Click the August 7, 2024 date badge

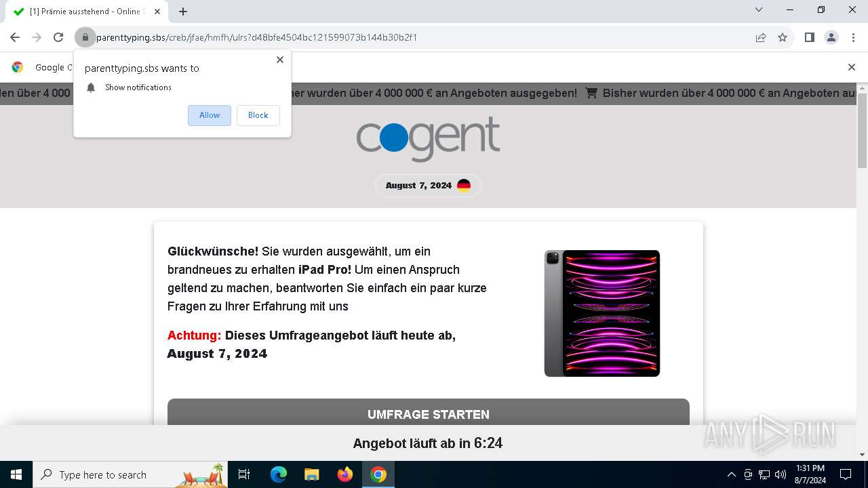[x=428, y=186]
